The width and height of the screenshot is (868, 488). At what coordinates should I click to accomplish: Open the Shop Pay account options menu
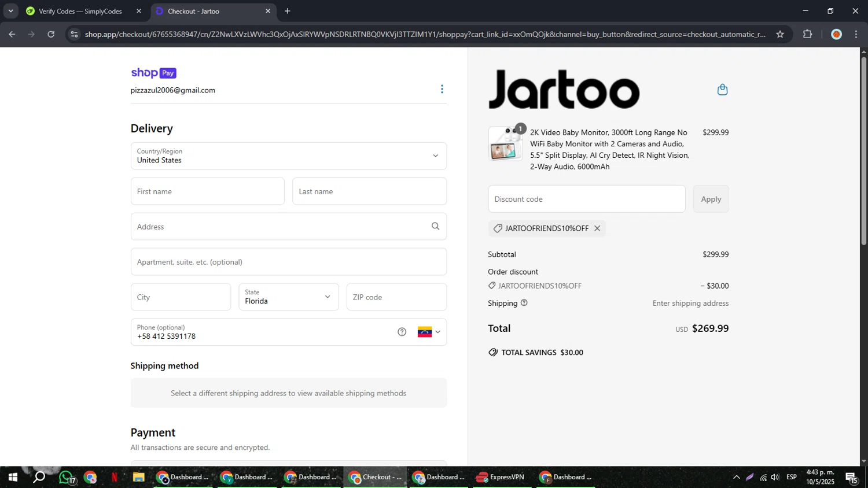442,89
